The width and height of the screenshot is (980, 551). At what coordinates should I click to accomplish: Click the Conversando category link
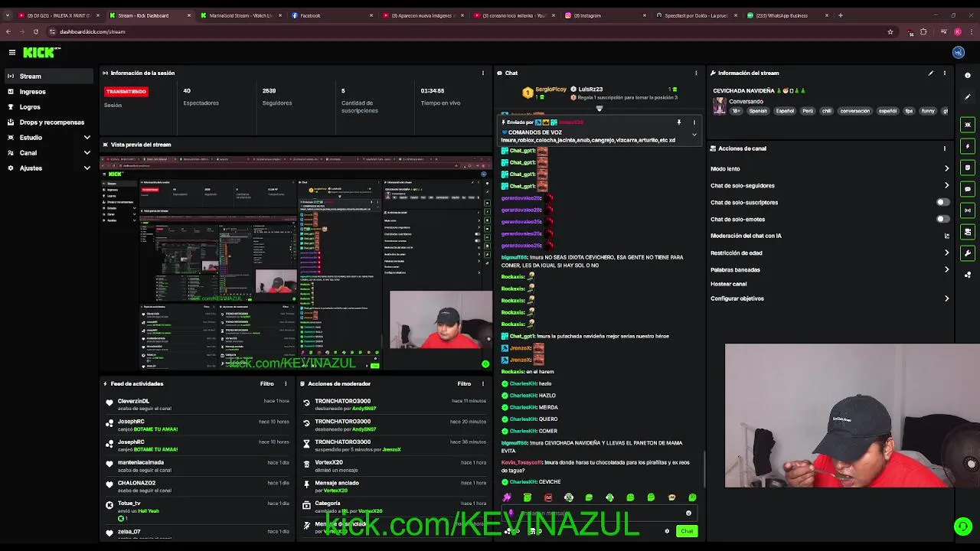[x=746, y=101]
